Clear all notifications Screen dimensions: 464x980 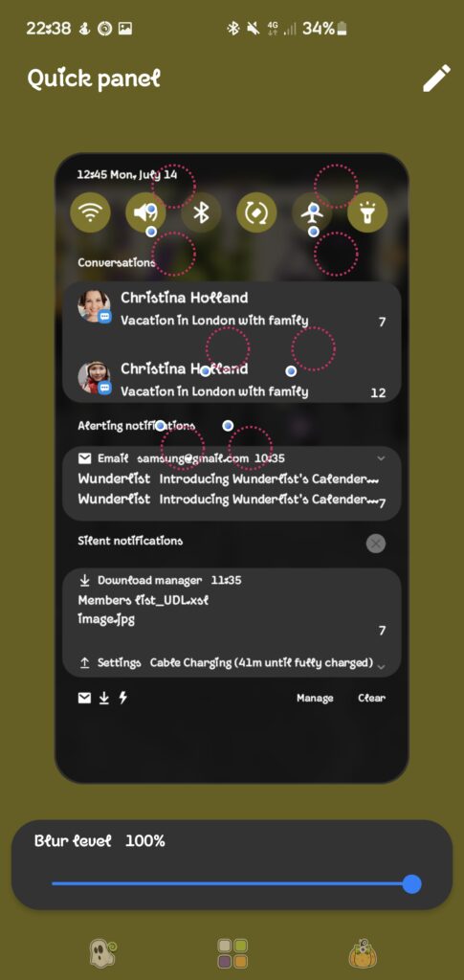tap(371, 698)
